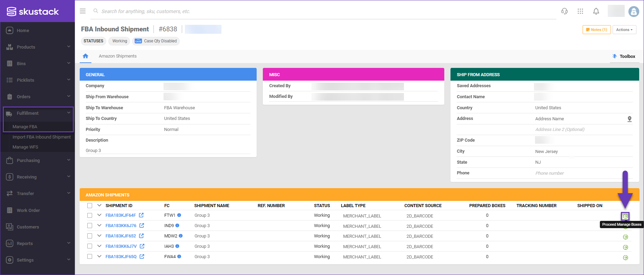Show info for MDW2 fulfillment center
The height and width of the screenshot is (275, 644).
coord(181,236)
